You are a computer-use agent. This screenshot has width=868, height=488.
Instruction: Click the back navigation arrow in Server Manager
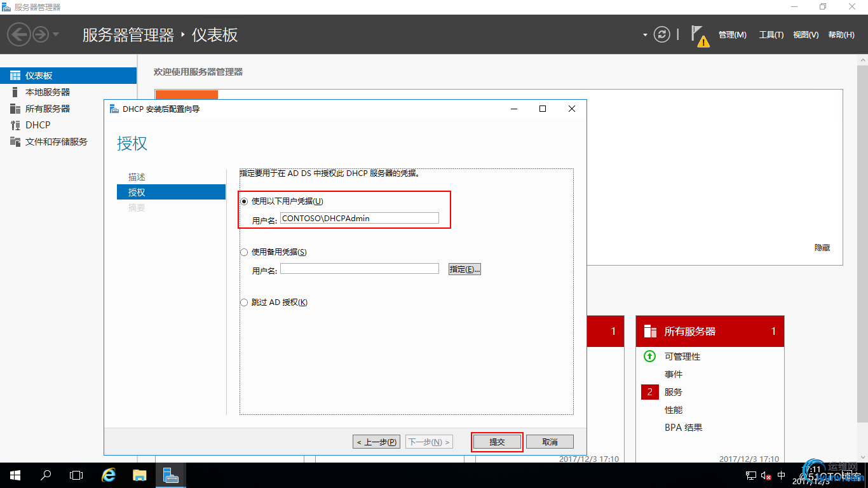[19, 34]
